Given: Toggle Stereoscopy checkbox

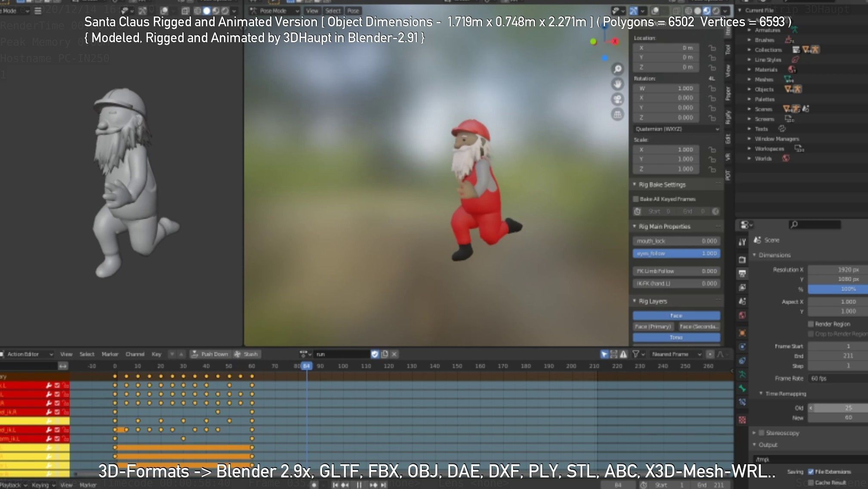Looking at the screenshot, I should [761, 433].
